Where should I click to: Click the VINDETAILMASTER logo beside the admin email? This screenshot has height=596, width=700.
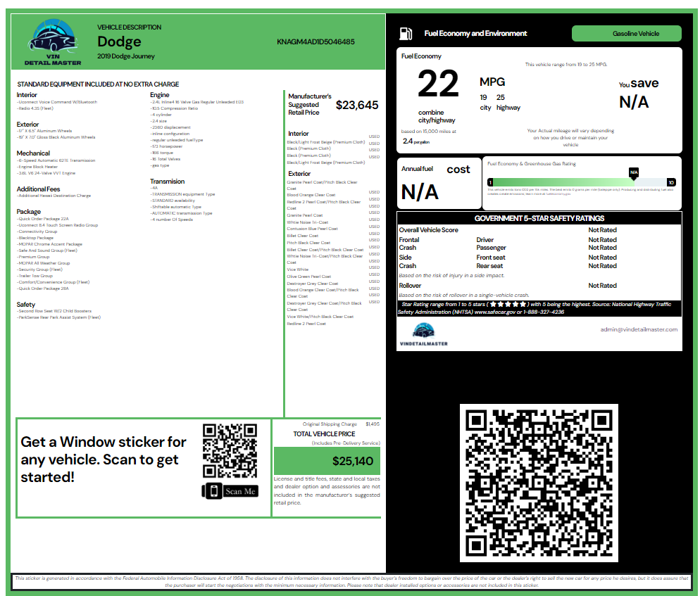pyautogui.click(x=423, y=334)
